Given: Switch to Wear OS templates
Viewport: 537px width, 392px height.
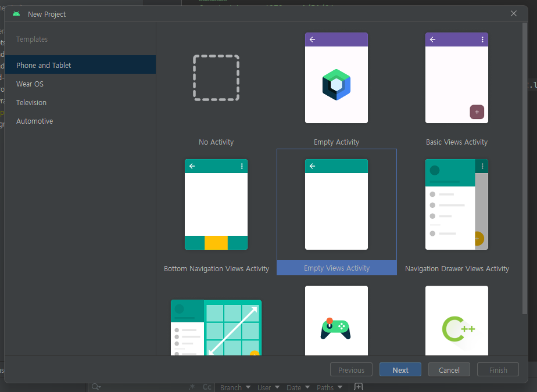Looking at the screenshot, I should point(80,84).
